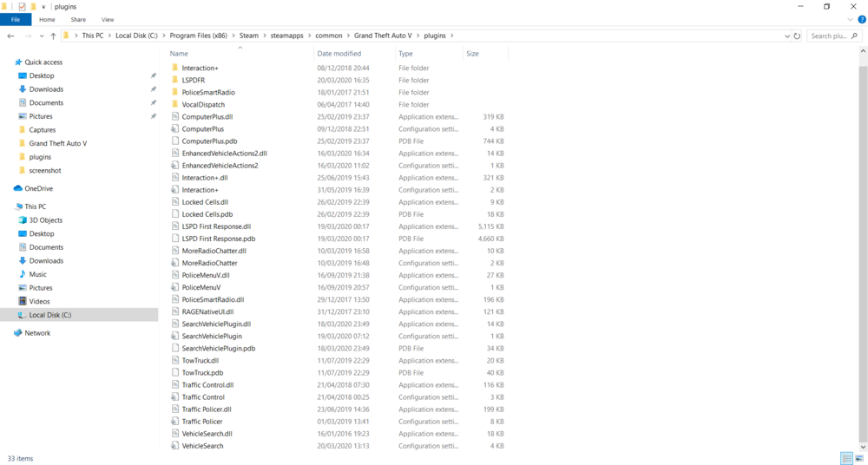This screenshot has width=868, height=465.
Task: Click the Up to parent folder arrow
Action: pyautogui.click(x=53, y=36)
